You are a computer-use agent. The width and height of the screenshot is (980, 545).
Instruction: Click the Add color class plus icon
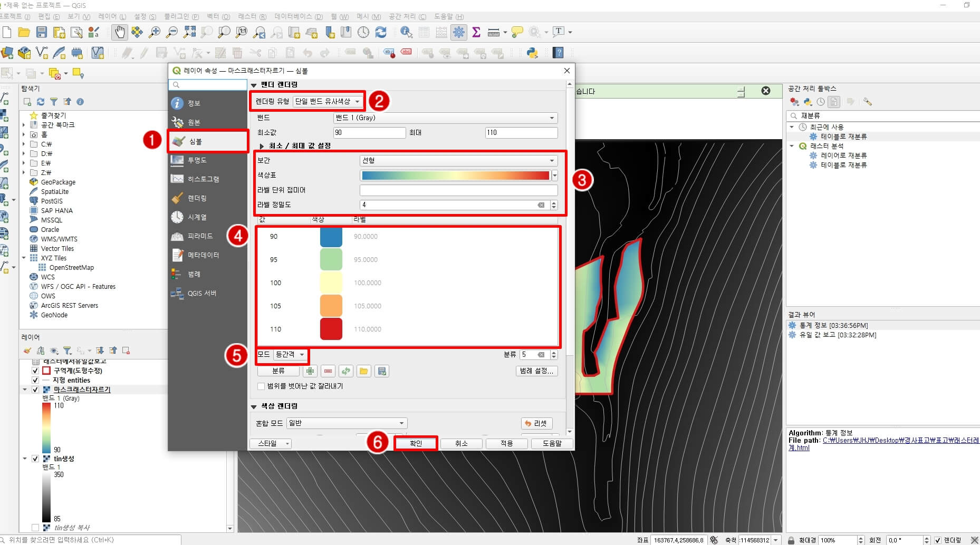pos(310,371)
